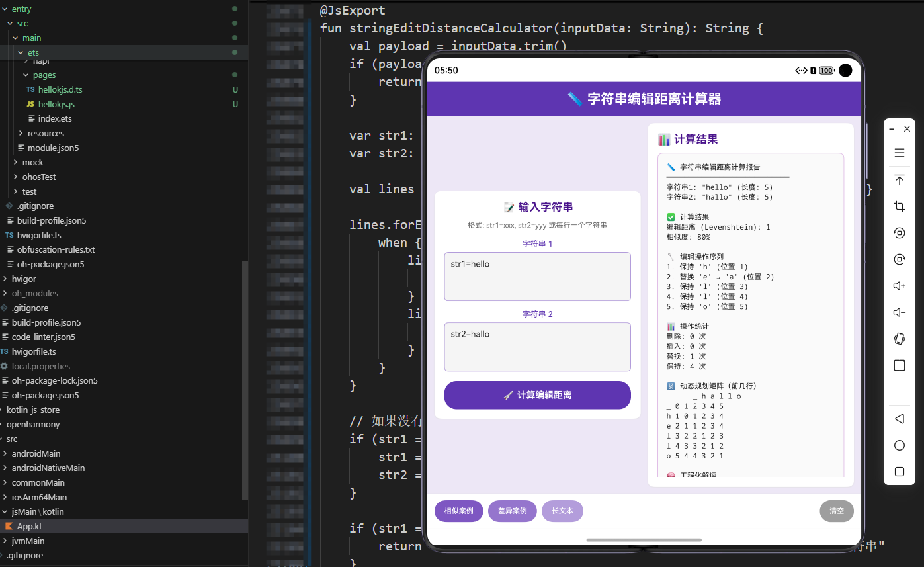The height and width of the screenshot is (567, 924).
Task: Clear inputs with the 清空 button
Action: pyautogui.click(x=836, y=511)
